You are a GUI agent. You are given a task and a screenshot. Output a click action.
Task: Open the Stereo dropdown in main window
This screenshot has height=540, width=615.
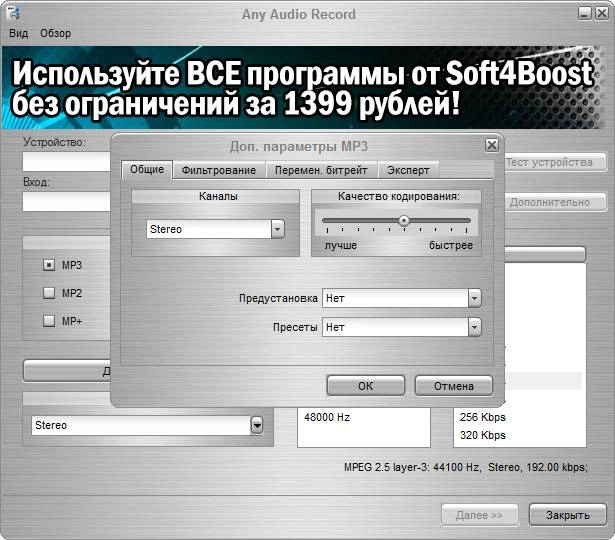coord(257,425)
